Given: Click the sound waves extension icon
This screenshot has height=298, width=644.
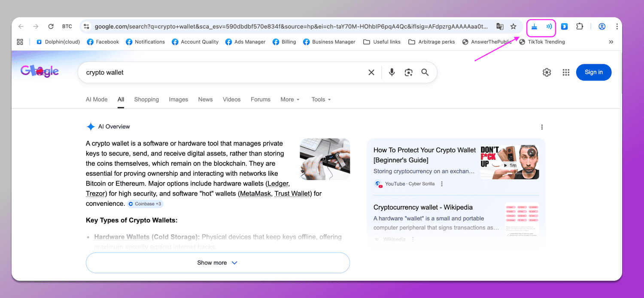Looking at the screenshot, I should point(549,27).
